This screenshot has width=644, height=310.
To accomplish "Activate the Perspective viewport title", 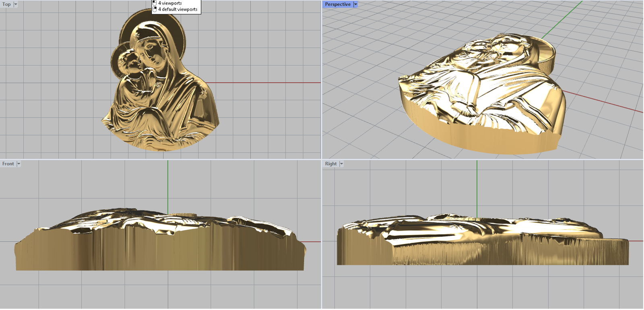I will 338,4.
